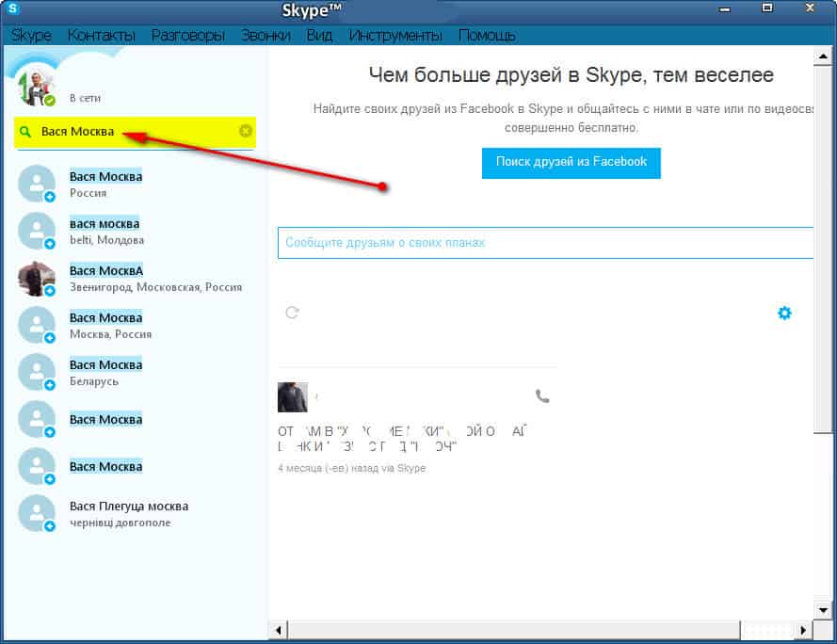Click the Чем больше друзей heading
Screen dimensions: 837x644
571,74
